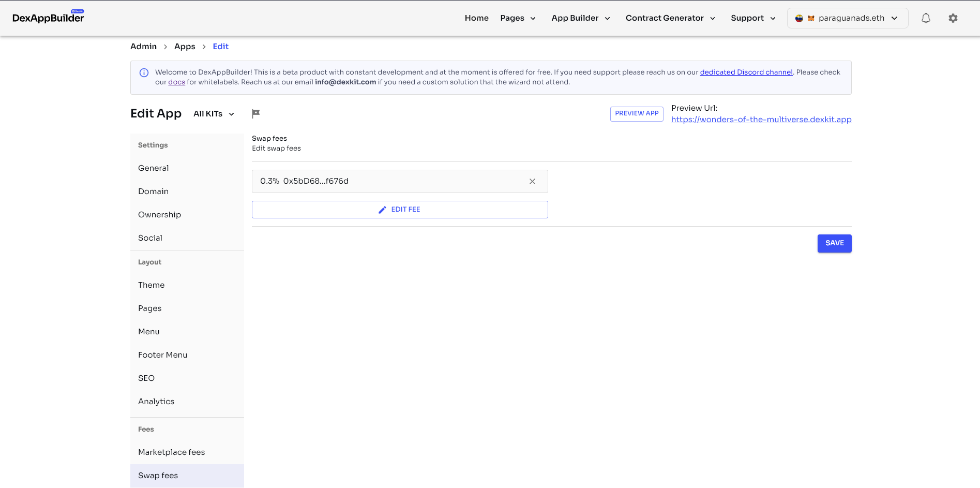
Task: Expand the Pages dropdown in top nav
Action: (518, 18)
